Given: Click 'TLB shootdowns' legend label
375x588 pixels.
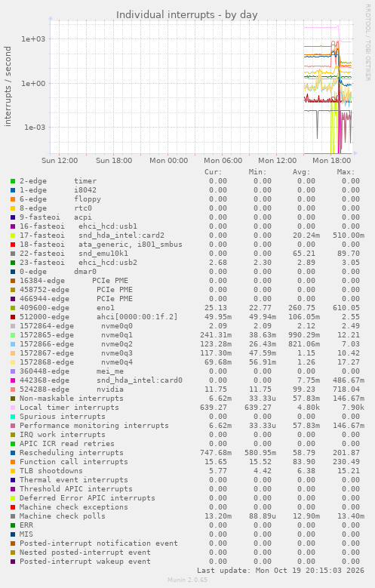Looking at the screenshot, I should [51, 471].
